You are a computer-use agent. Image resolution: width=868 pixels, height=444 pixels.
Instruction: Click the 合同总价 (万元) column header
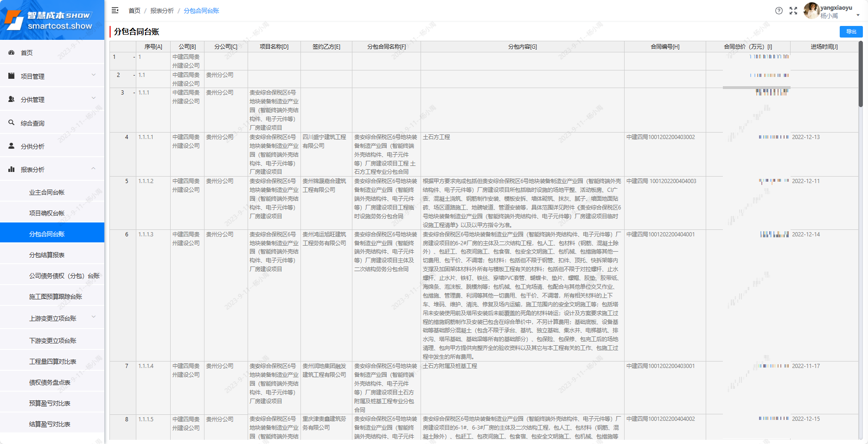[x=747, y=47]
